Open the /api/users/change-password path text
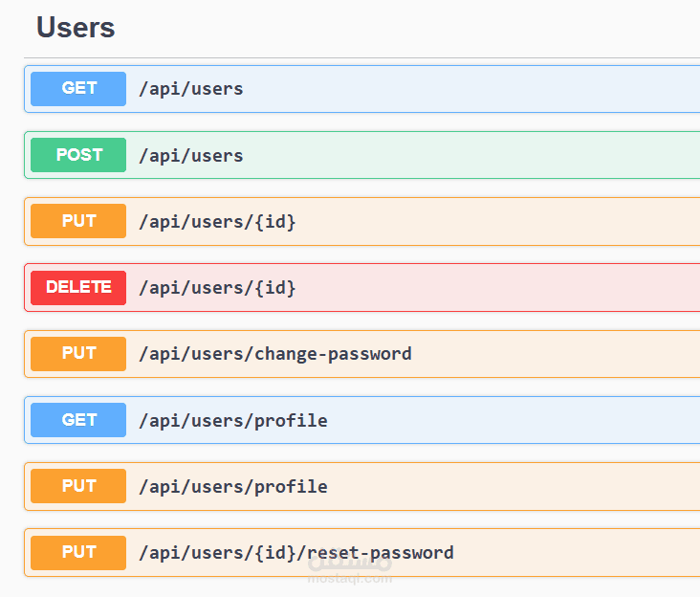This screenshot has height=597, width=700. point(275,353)
